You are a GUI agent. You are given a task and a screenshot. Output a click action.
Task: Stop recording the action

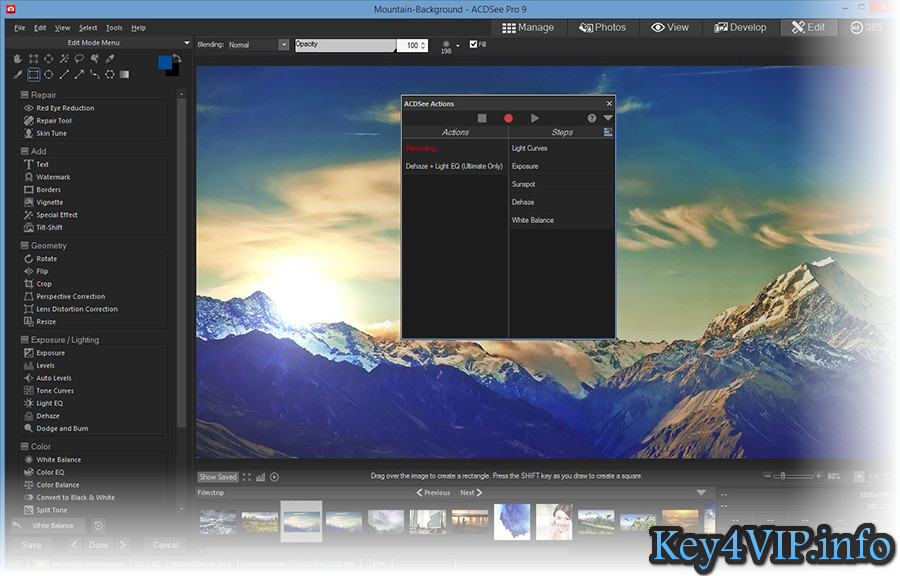(482, 118)
